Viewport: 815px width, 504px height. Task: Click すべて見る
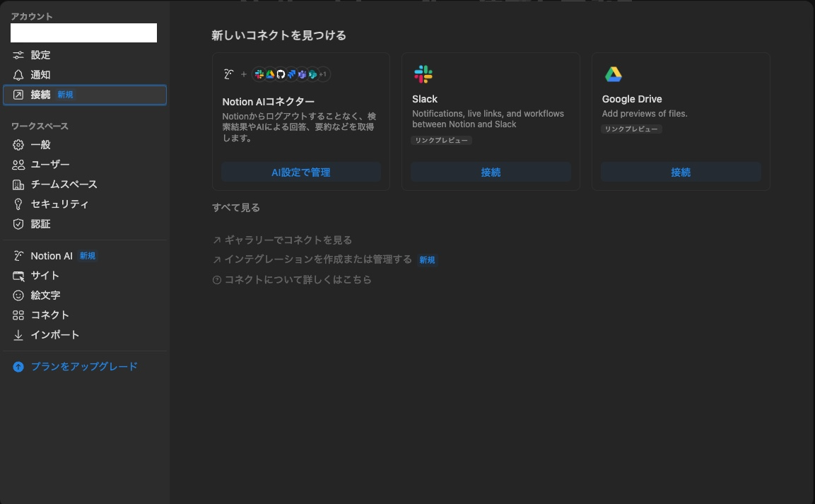coord(236,208)
